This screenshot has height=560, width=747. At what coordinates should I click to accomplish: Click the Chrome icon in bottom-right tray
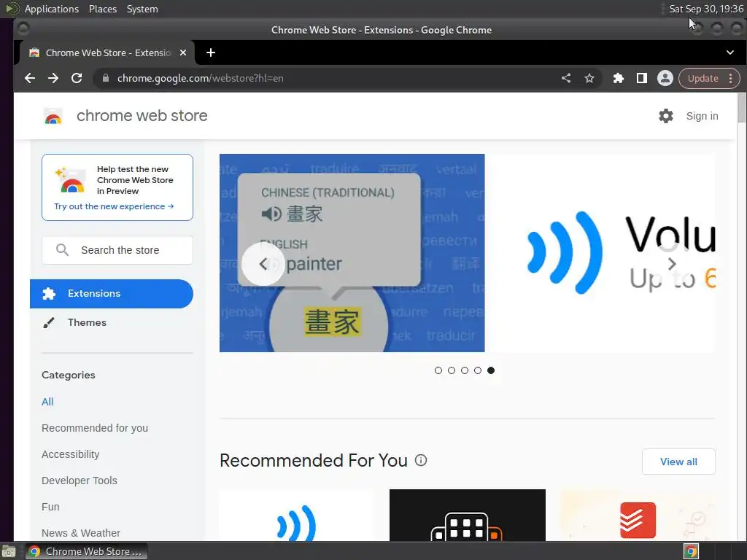[x=692, y=551]
